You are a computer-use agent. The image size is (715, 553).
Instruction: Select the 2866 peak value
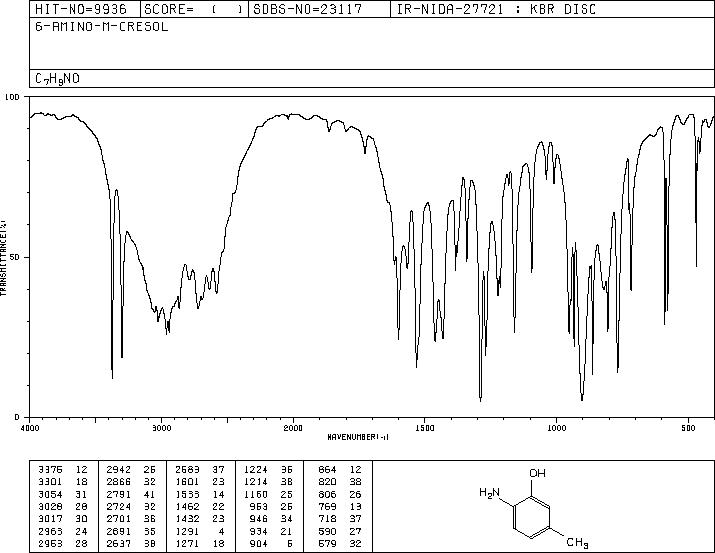pos(119,482)
